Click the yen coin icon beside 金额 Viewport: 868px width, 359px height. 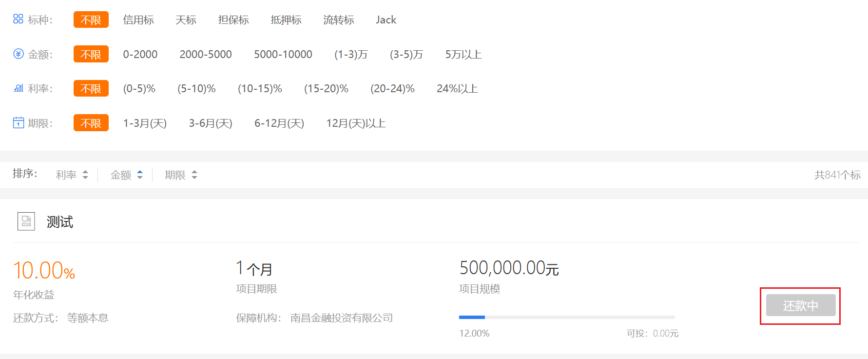pyautogui.click(x=18, y=54)
